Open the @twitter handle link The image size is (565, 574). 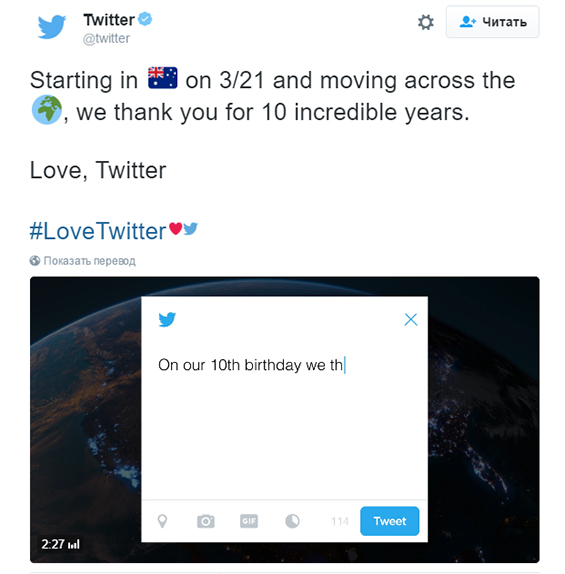106,38
